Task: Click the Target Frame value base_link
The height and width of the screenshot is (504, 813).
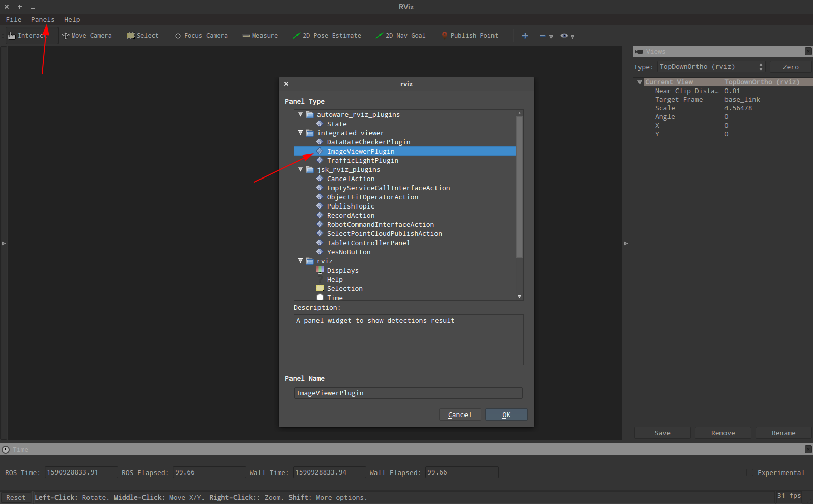Action: tap(742, 100)
